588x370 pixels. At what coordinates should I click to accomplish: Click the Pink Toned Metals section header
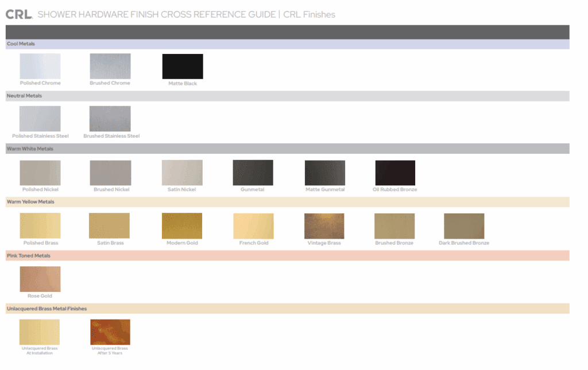[28, 255]
